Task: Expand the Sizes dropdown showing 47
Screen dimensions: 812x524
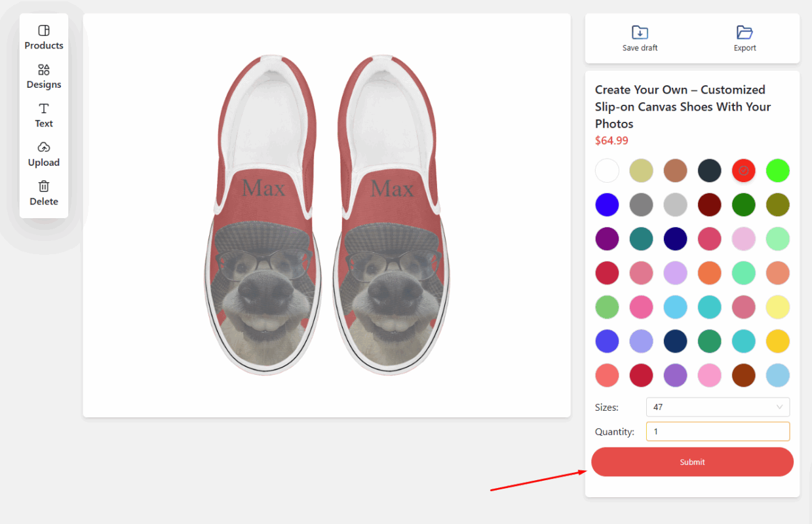Action: [x=718, y=407]
